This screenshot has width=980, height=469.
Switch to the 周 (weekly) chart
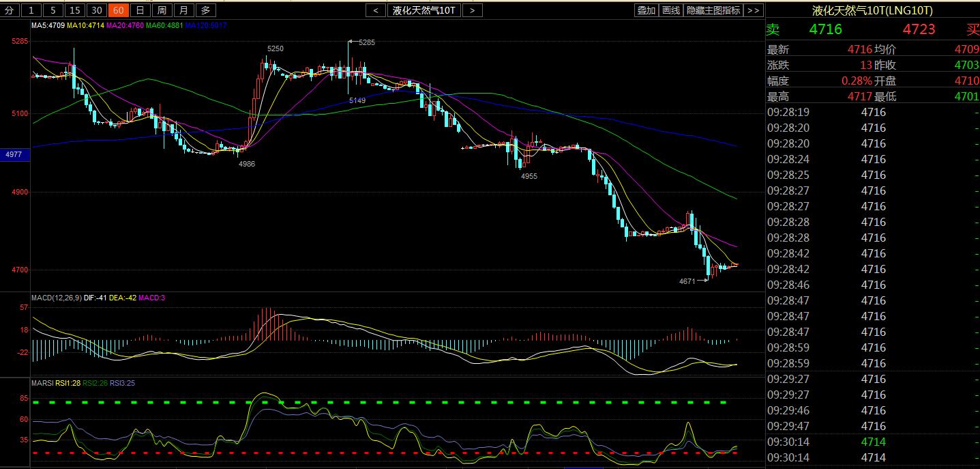[x=162, y=10]
